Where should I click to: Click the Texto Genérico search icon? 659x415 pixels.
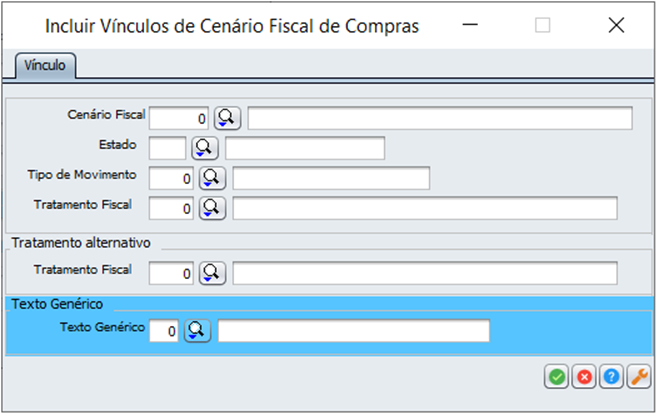(197, 330)
